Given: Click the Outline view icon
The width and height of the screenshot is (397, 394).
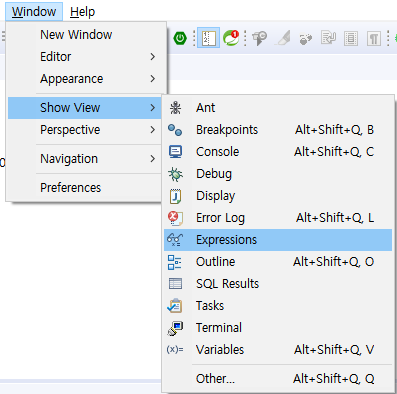Looking at the screenshot, I should [x=175, y=262].
